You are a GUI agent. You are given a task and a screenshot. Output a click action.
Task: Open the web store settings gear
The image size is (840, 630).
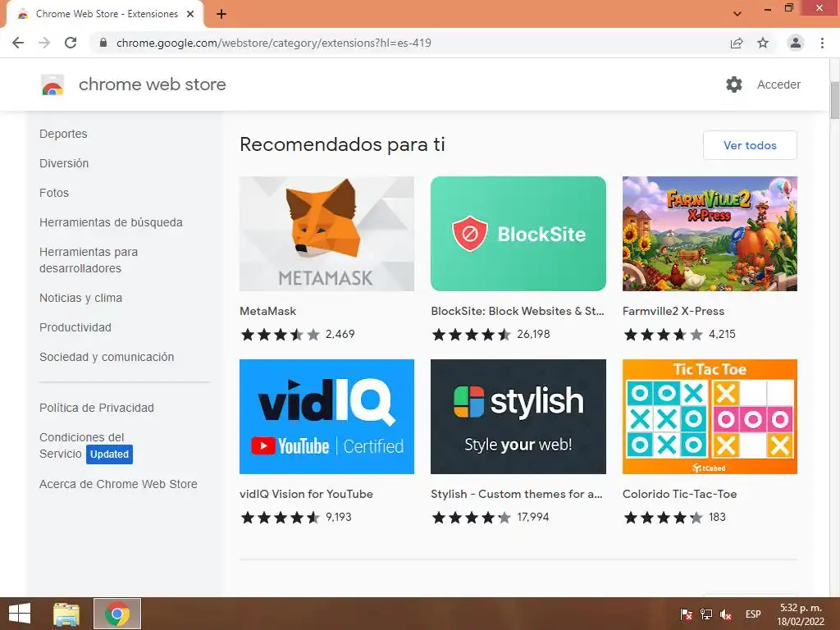tap(734, 84)
